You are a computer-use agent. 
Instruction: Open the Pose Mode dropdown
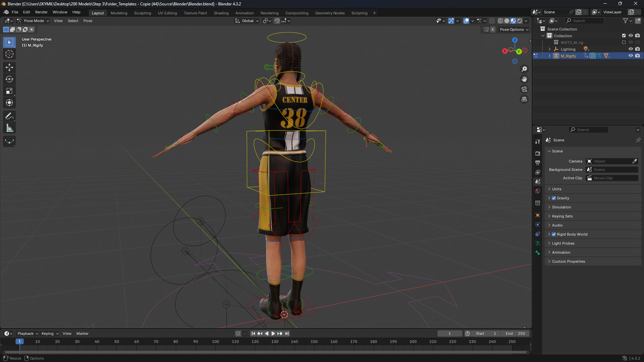tap(33, 21)
